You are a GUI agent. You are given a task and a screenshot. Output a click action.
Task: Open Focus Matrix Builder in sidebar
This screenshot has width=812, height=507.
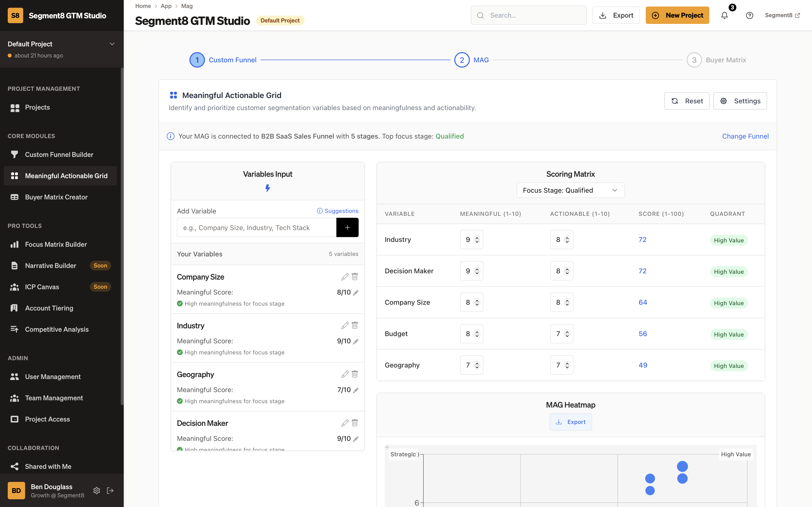(x=56, y=244)
